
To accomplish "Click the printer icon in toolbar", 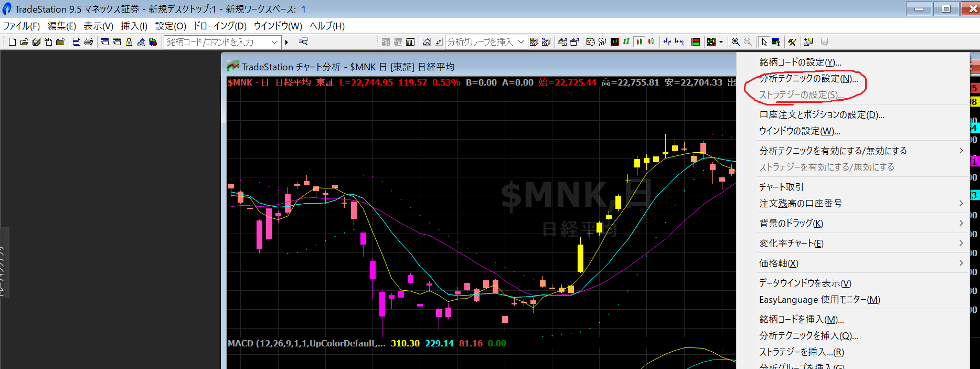I will 89,42.
